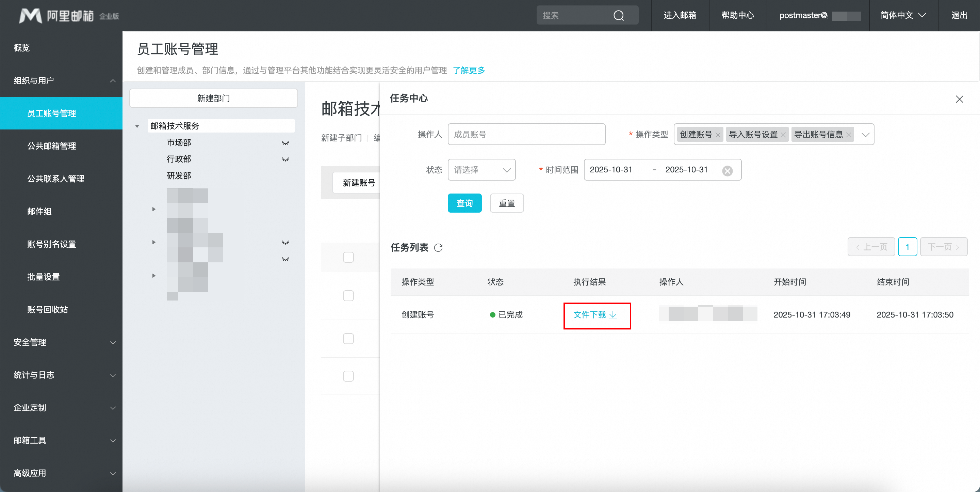980x492 pixels.
Task: Open the 状态 dropdown
Action: tap(481, 170)
